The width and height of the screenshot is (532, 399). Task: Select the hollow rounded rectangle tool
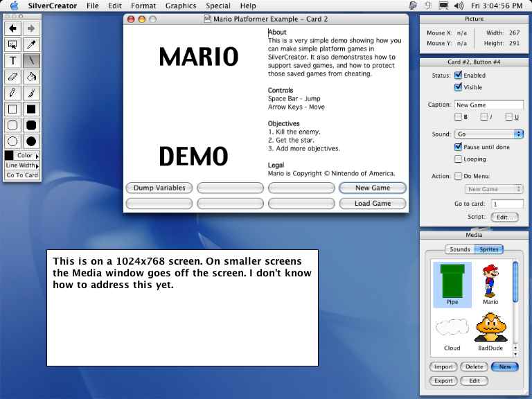(x=12, y=125)
